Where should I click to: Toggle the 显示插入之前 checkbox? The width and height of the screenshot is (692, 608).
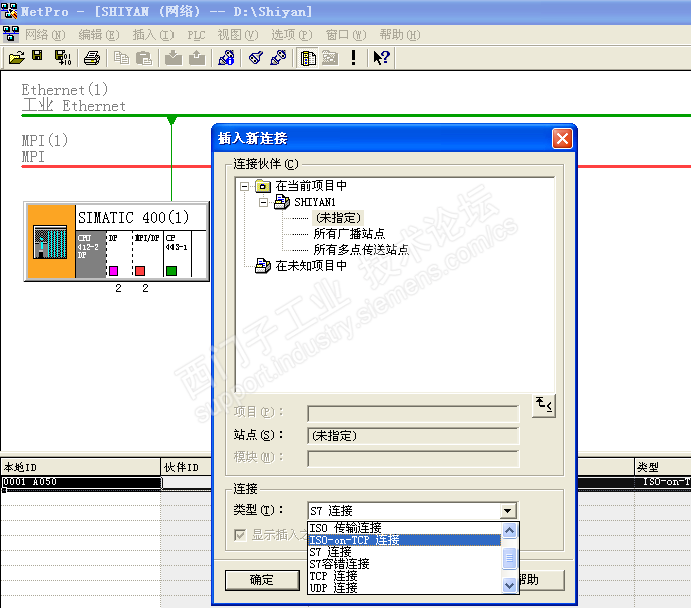point(240,535)
